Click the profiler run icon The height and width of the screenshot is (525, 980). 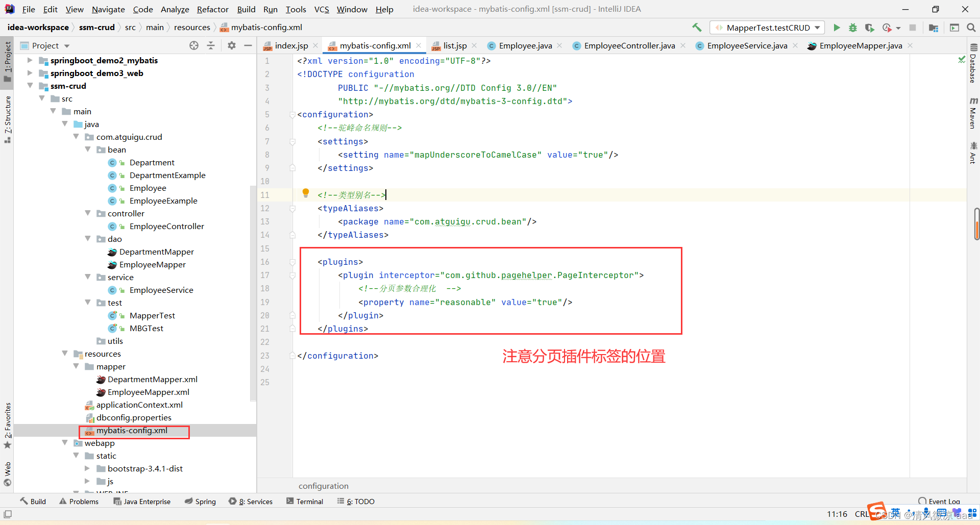(887, 28)
